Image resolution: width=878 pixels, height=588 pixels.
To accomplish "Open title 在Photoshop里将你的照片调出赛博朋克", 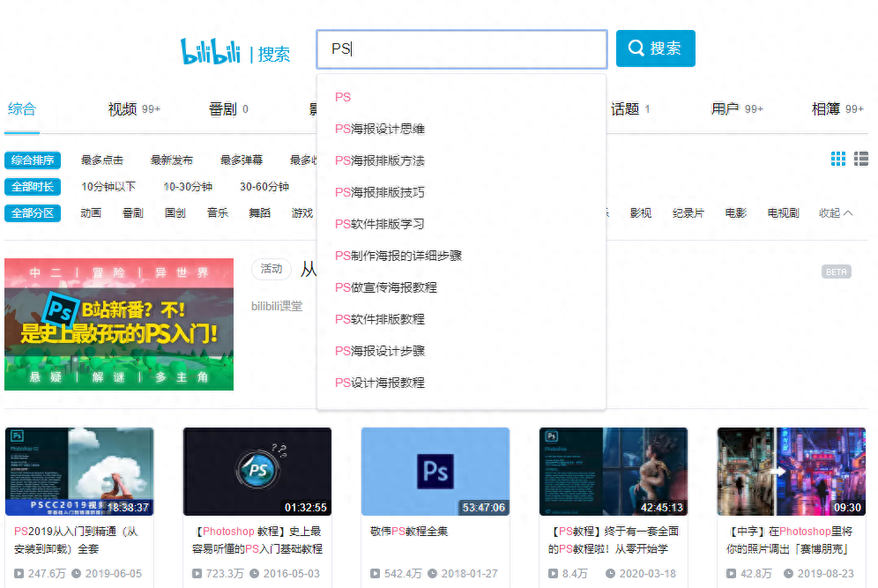I will pyautogui.click(x=790, y=540).
